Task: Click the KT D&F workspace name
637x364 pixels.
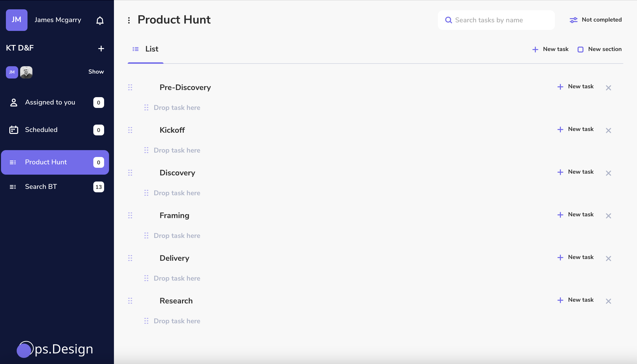Action: [x=20, y=48]
